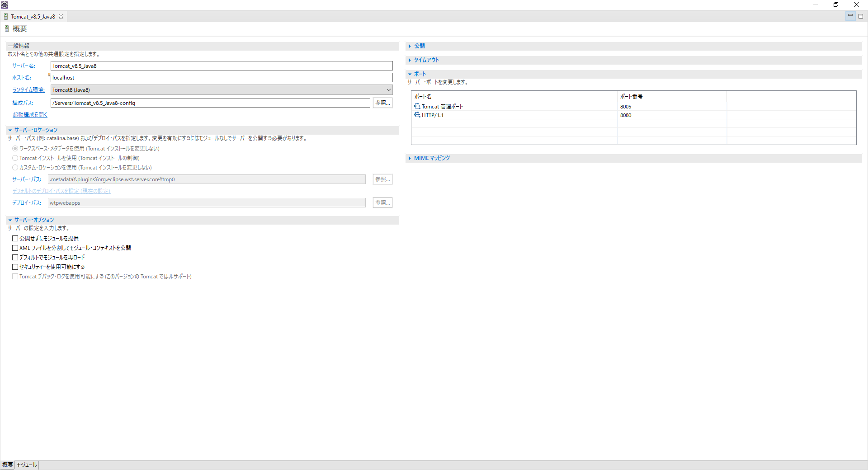Focus the サーバー名 input field
The image size is (868, 470).
(222, 66)
